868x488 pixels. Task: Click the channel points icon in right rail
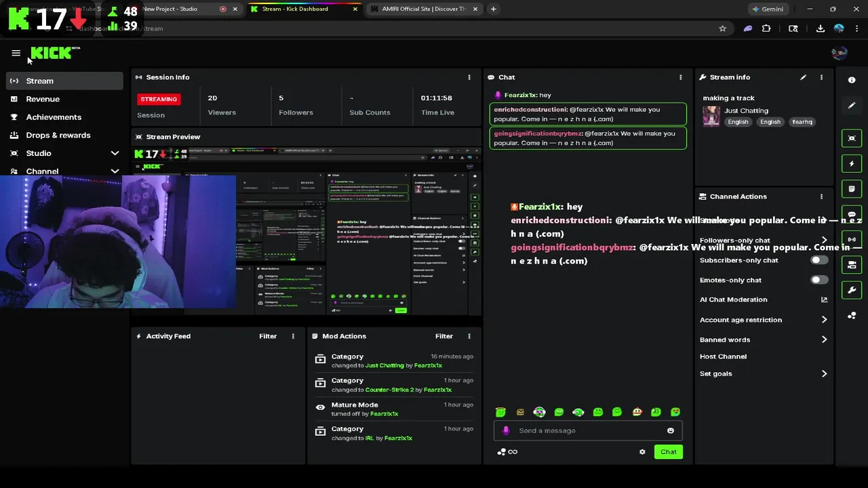(x=852, y=316)
